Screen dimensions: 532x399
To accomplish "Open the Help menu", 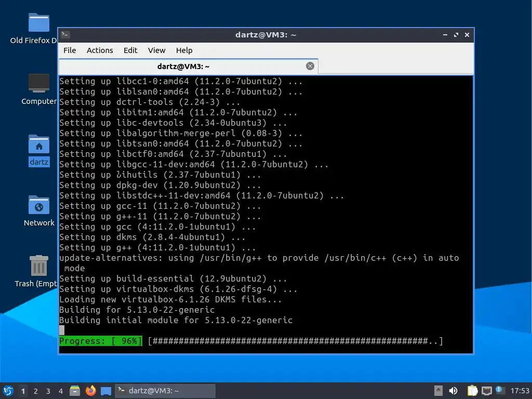I will click(184, 50).
